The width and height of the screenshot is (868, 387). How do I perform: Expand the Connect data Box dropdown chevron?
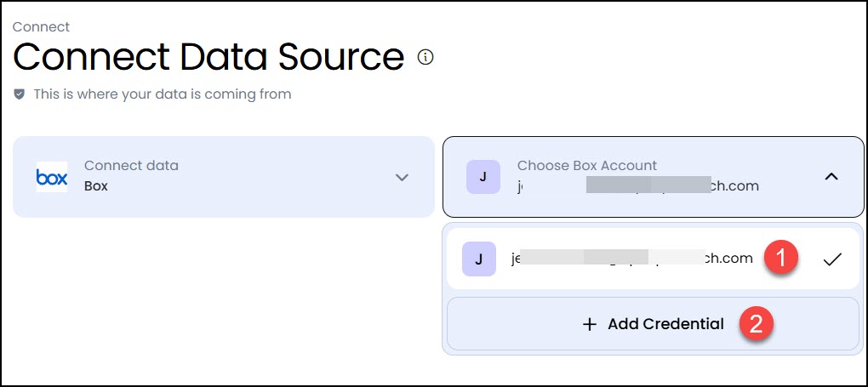click(x=402, y=177)
